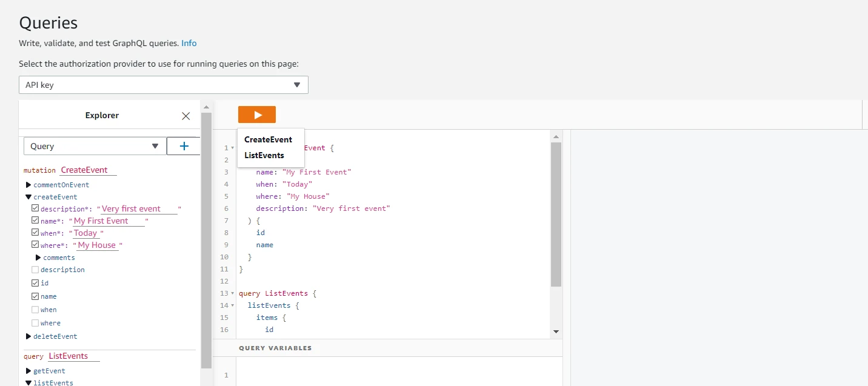Click the editor scrollbar up arrow

[x=556, y=136]
